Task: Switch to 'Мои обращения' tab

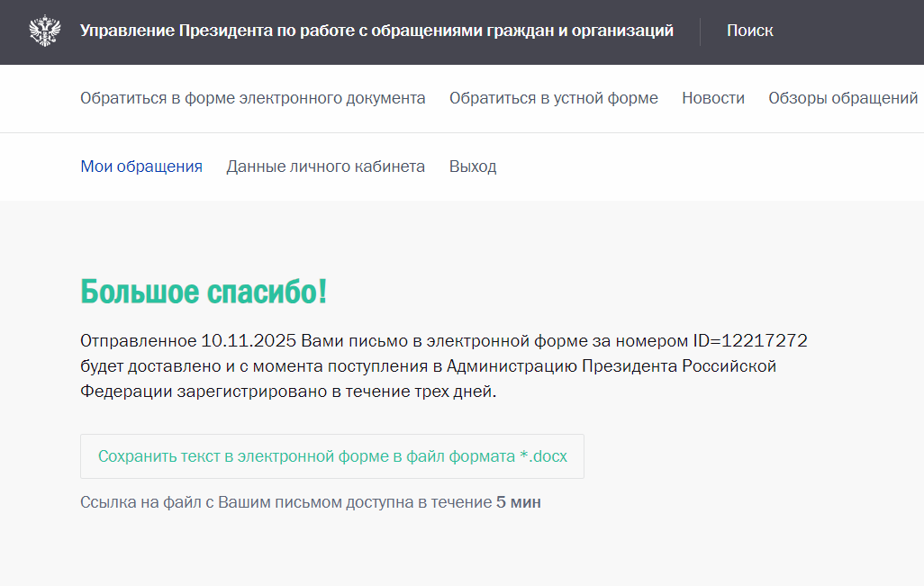Action: [x=141, y=167]
